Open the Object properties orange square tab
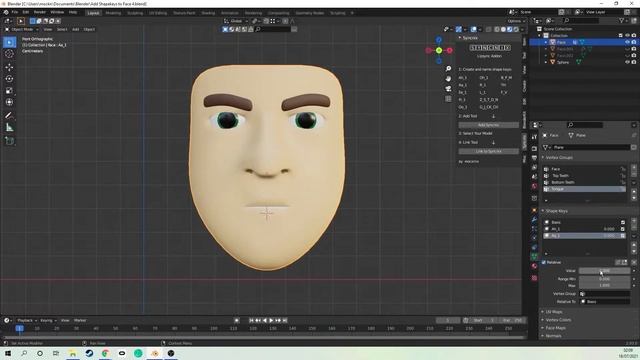 (534, 210)
